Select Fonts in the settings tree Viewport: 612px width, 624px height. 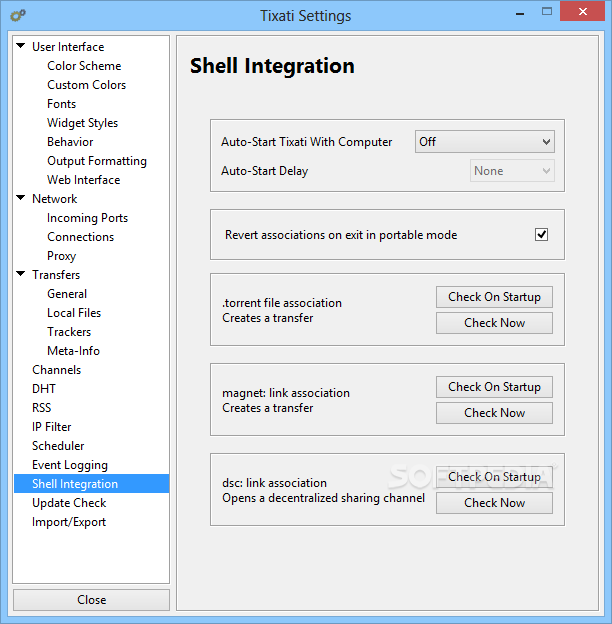[x=61, y=104]
